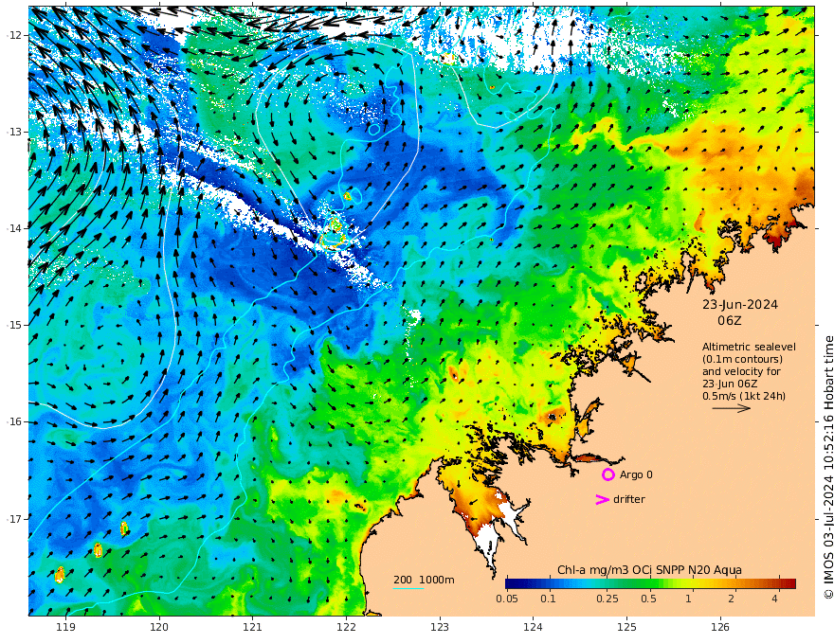Click longitude axis label 126
Screen dimensions: 834x644
coord(720,628)
